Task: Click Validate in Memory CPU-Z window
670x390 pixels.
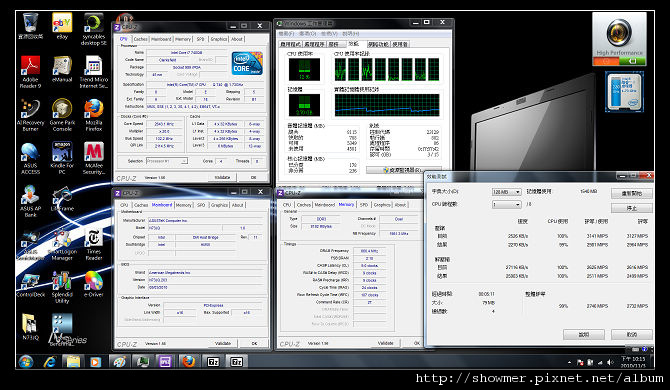Action: [385, 343]
